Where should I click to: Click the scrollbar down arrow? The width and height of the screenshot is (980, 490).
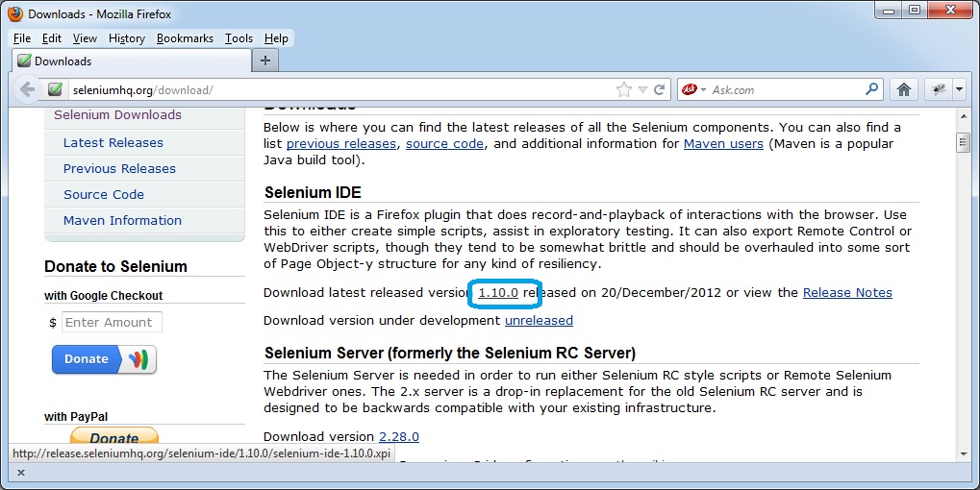pyautogui.click(x=963, y=453)
